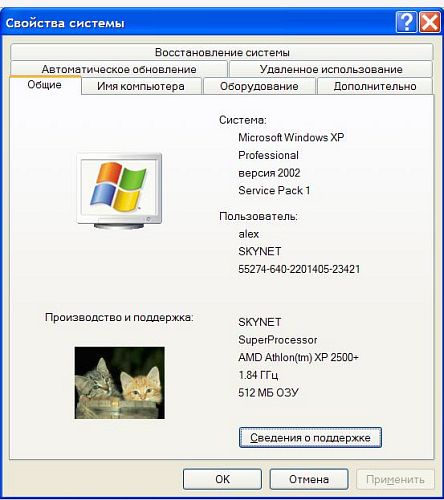444x500 pixels.
Task: Click the product ID 55274-640-2201405-23421
Action: click(299, 269)
